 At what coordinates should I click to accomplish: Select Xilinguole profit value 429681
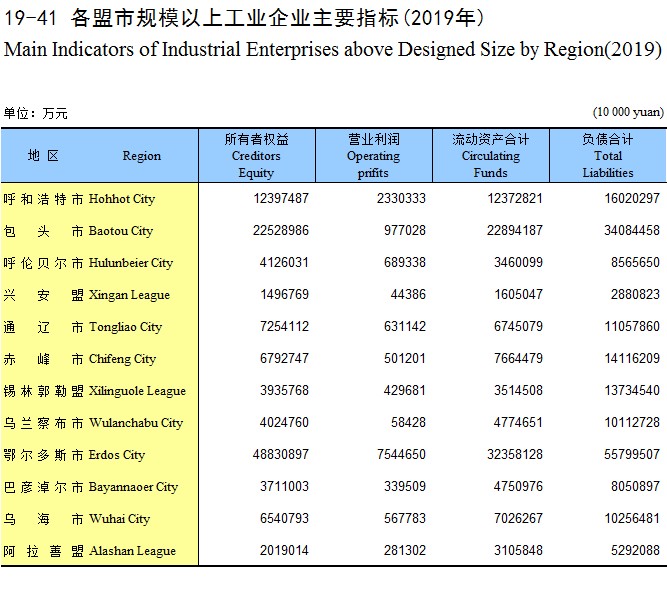[x=405, y=390]
